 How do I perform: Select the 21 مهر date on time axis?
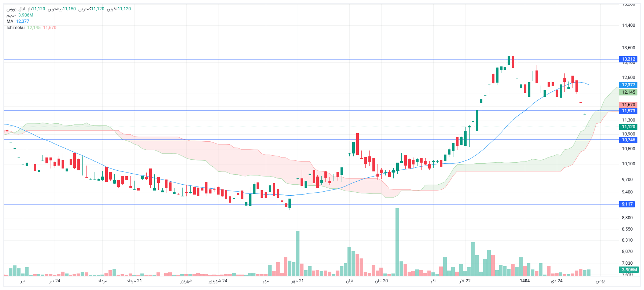point(298,281)
